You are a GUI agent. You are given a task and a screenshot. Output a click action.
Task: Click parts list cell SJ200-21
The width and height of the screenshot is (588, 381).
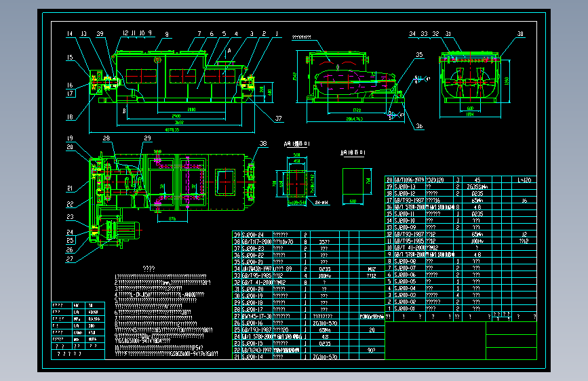click(x=253, y=262)
